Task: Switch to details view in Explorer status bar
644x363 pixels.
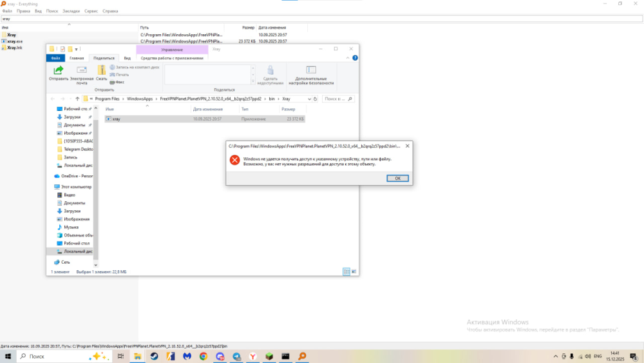Action: coord(346,271)
